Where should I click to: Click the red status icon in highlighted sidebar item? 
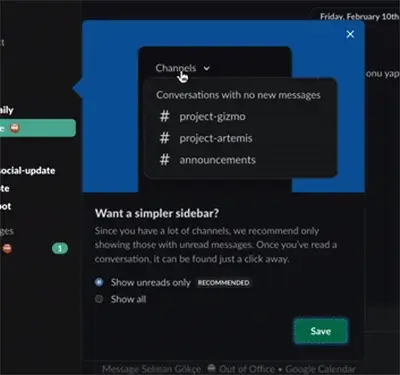click(x=15, y=128)
